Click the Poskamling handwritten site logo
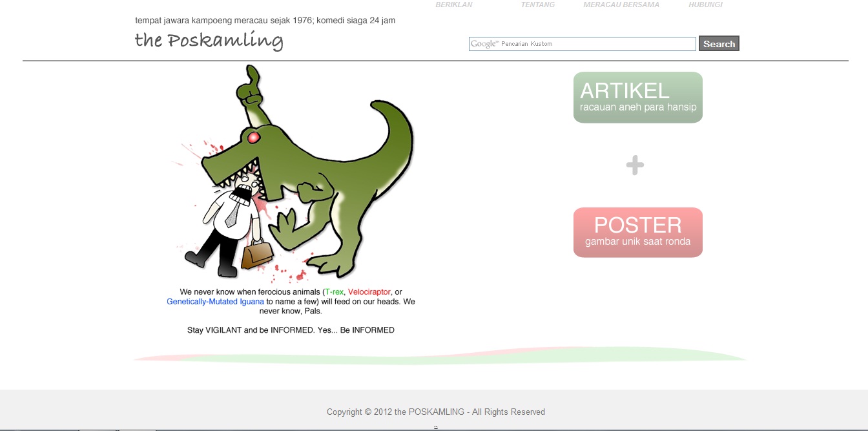 [209, 41]
